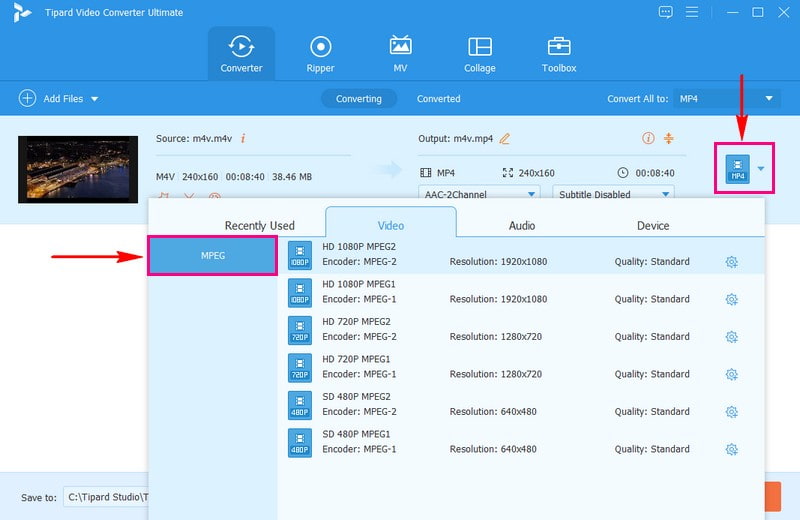Switch to the Recently Used tab
Screen dimensions: 800x520
(259, 225)
